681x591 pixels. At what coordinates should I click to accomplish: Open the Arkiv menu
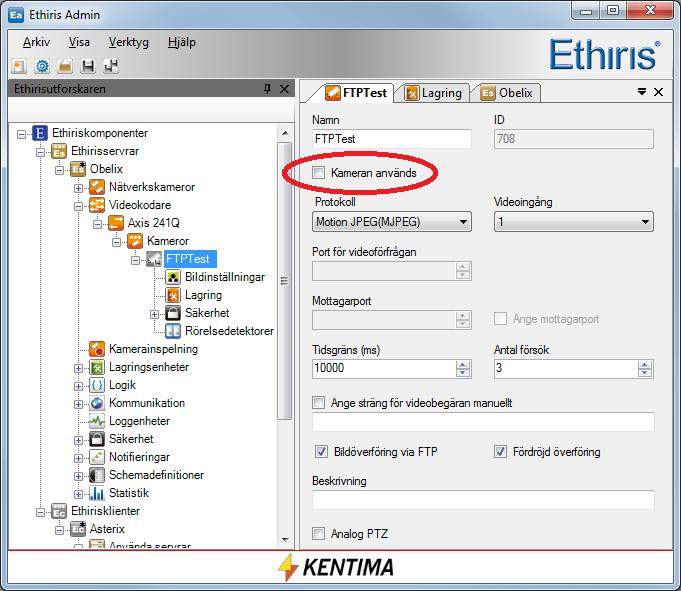[36, 42]
